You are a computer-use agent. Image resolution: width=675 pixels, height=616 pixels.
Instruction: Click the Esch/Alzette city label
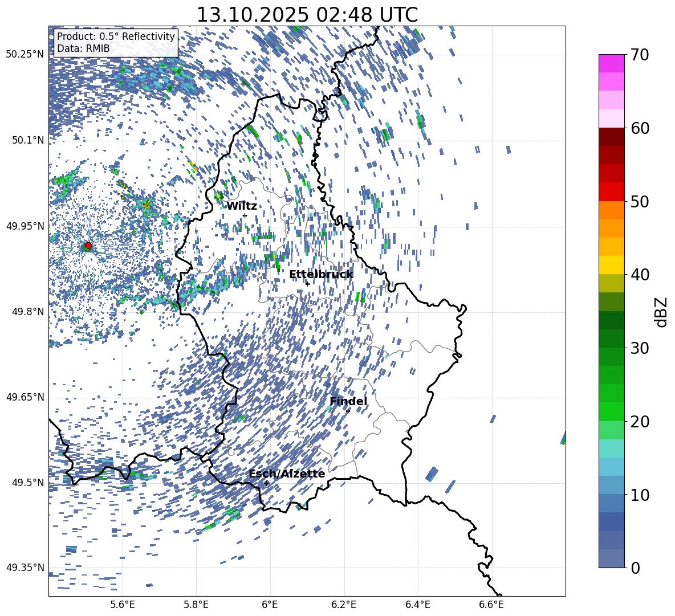pos(287,474)
